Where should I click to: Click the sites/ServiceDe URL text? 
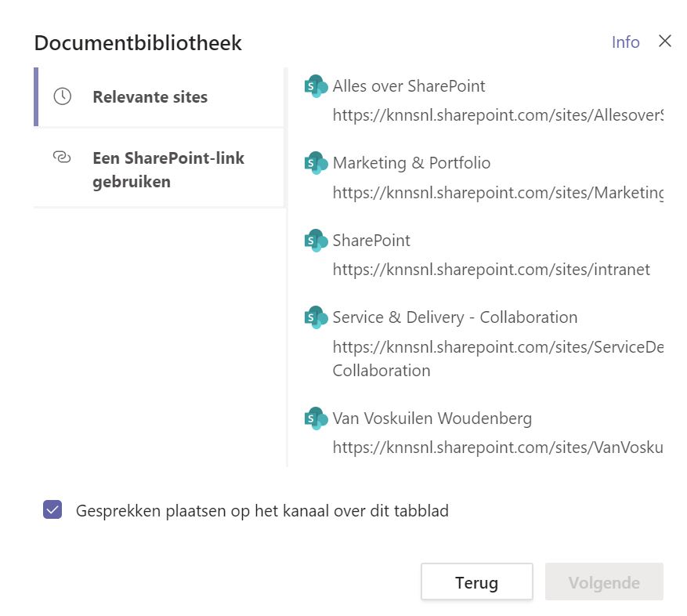[498, 359]
